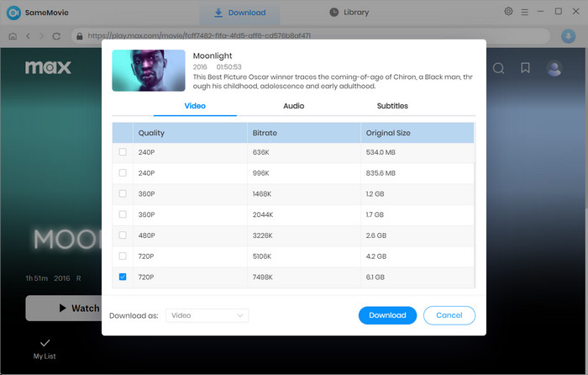Click the blue Download button
Screen dimensions: 588x375
click(387, 315)
